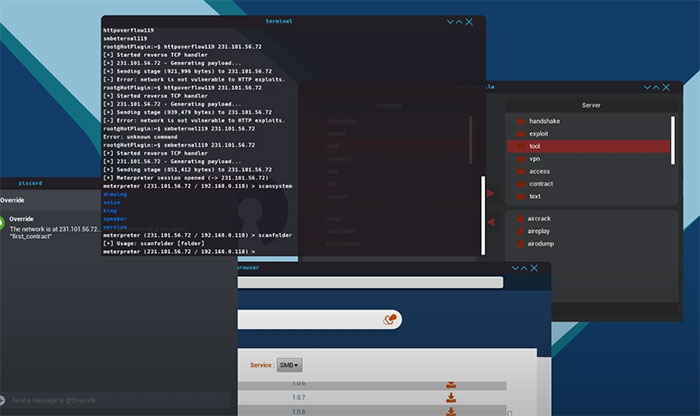Click the contract folder icon

521,184
